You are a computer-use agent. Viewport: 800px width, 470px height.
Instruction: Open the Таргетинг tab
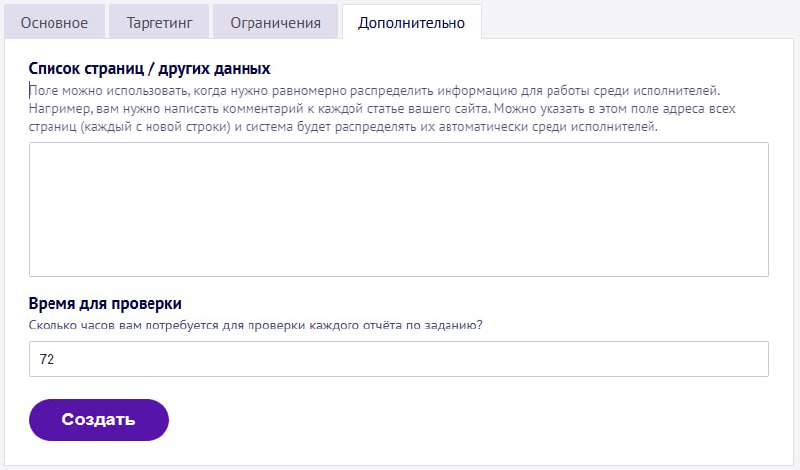pos(159,22)
